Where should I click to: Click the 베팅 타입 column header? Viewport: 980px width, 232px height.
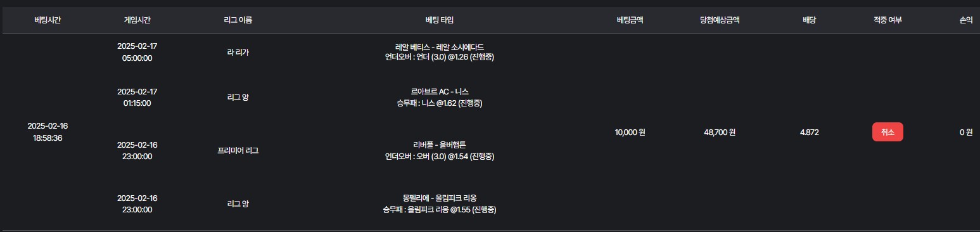(439, 20)
